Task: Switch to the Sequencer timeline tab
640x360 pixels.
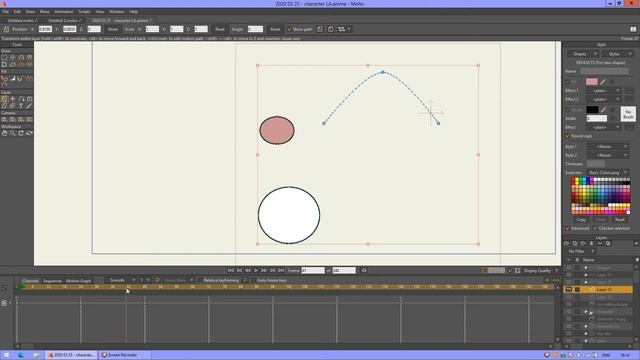Action: pos(52,281)
